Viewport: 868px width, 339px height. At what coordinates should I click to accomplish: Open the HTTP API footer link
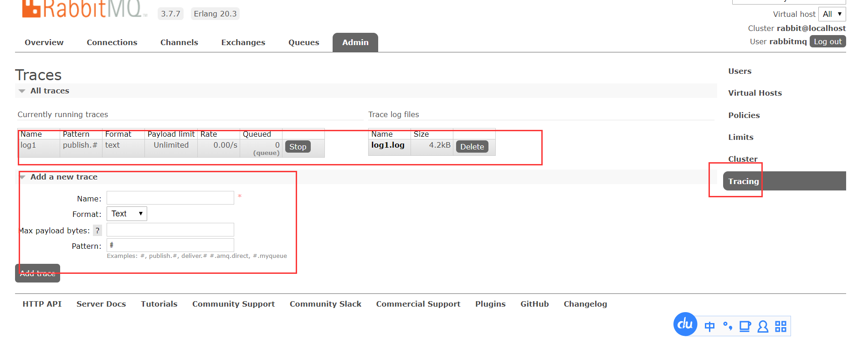(x=42, y=304)
